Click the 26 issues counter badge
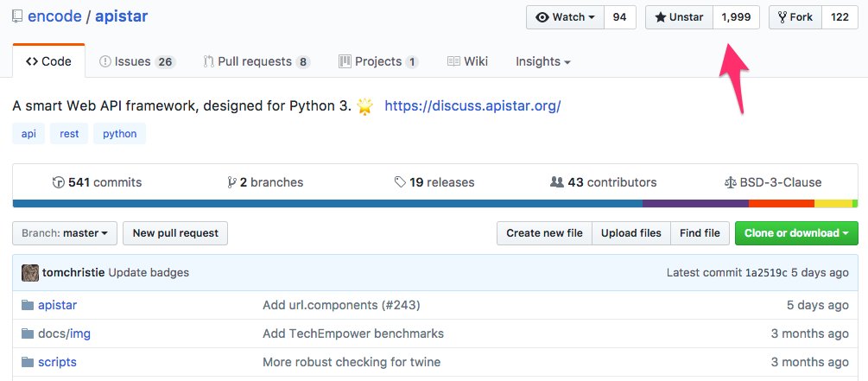Screen dimensions: 868x381 pyautogui.click(x=165, y=62)
